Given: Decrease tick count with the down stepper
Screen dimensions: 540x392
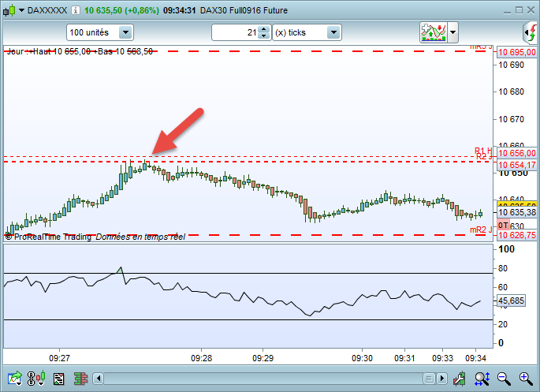Looking at the screenshot, I should coord(263,35).
